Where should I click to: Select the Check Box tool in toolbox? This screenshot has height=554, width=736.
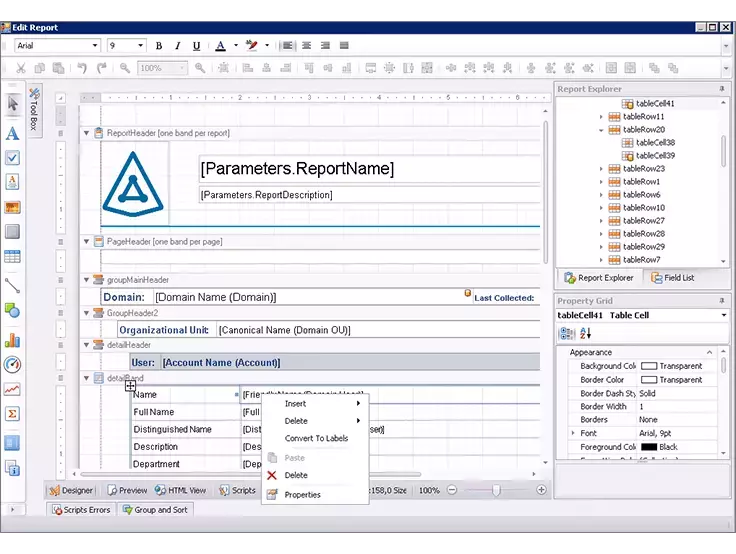click(x=13, y=158)
